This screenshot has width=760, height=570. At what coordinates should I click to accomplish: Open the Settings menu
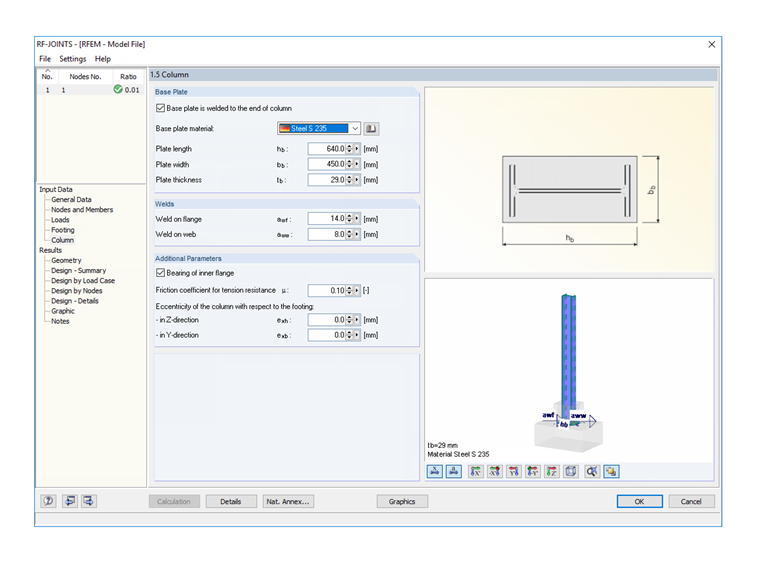pos(73,59)
